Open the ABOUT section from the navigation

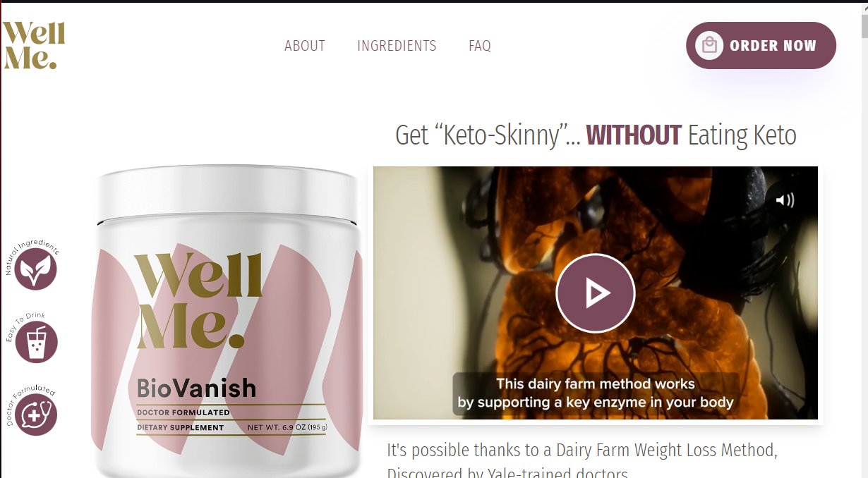pos(305,46)
